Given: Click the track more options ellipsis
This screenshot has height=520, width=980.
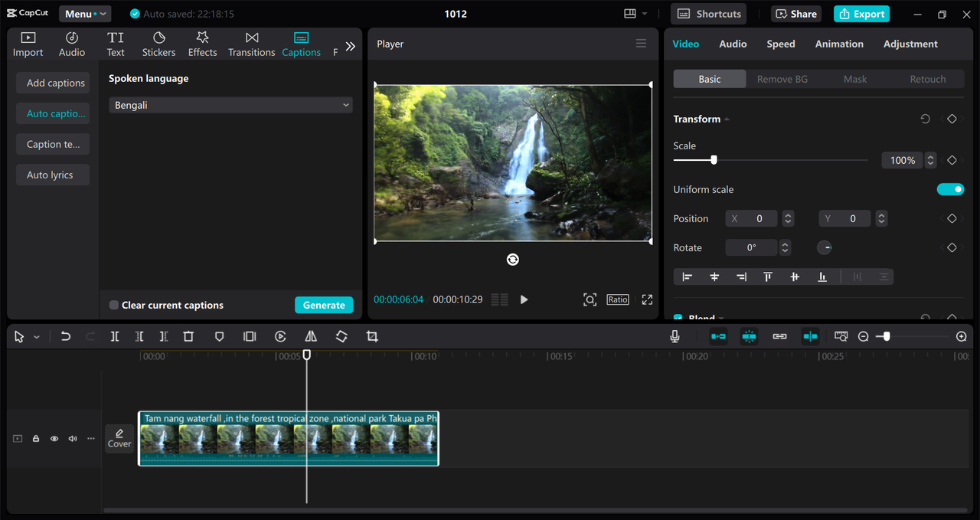Looking at the screenshot, I should (91, 439).
